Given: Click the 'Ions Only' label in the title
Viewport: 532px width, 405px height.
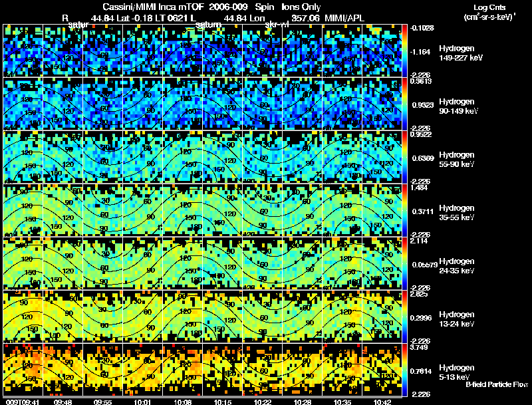Looking at the screenshot, I should [301, 7].
